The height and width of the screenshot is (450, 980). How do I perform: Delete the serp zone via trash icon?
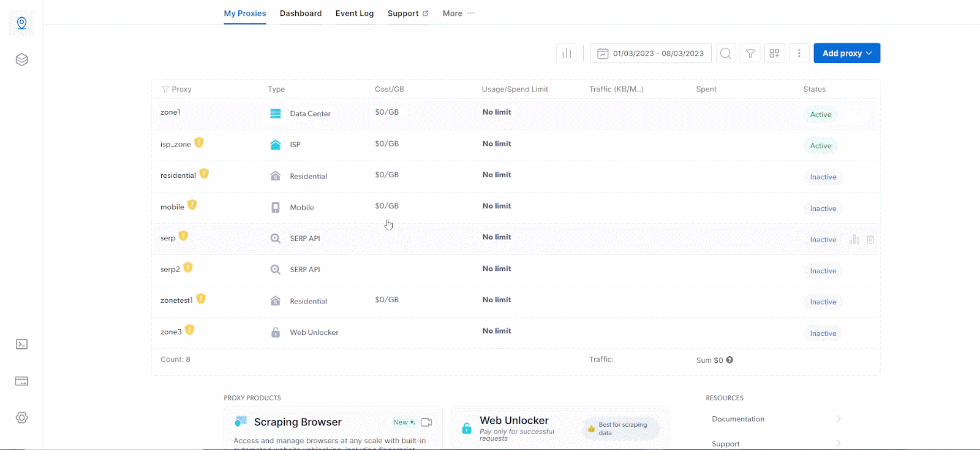click(870, 239)
